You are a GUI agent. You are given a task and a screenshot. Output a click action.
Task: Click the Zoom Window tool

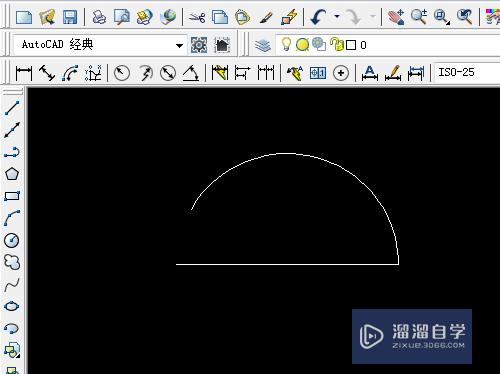click(x=442, y=17)
